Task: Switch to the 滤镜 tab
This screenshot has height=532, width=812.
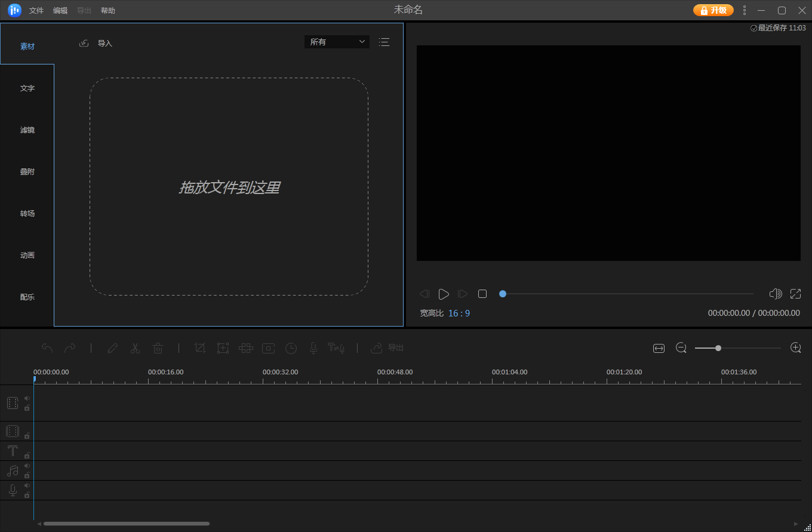Action: pyautogui.click(x=27, y=130)
